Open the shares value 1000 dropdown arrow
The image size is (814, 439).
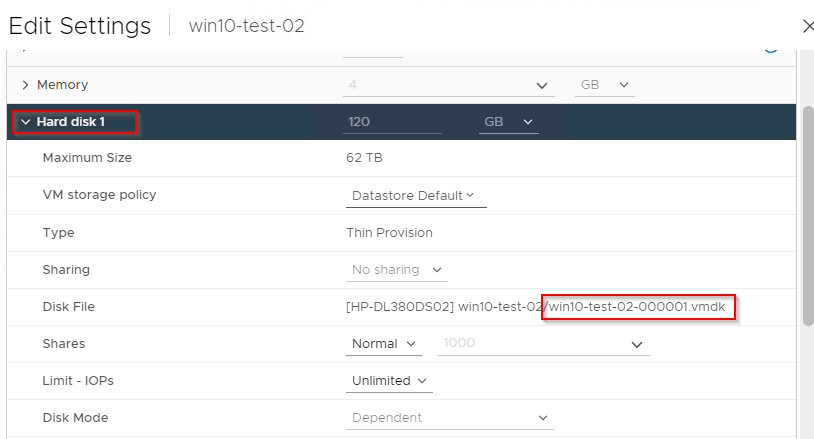pos(636,345)
